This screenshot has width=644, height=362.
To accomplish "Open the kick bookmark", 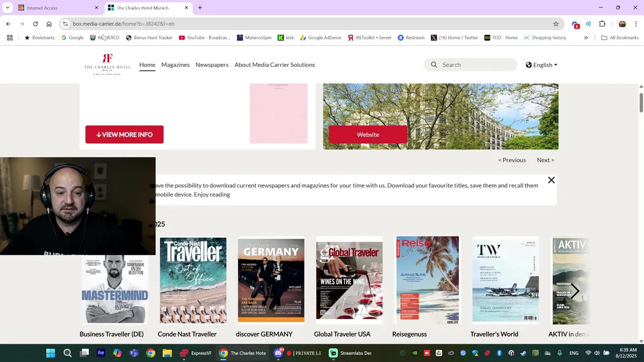I will (x=285, y=38).
